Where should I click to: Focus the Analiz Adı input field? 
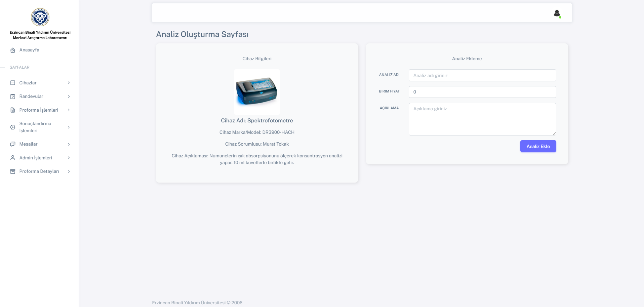coord(482,75)
